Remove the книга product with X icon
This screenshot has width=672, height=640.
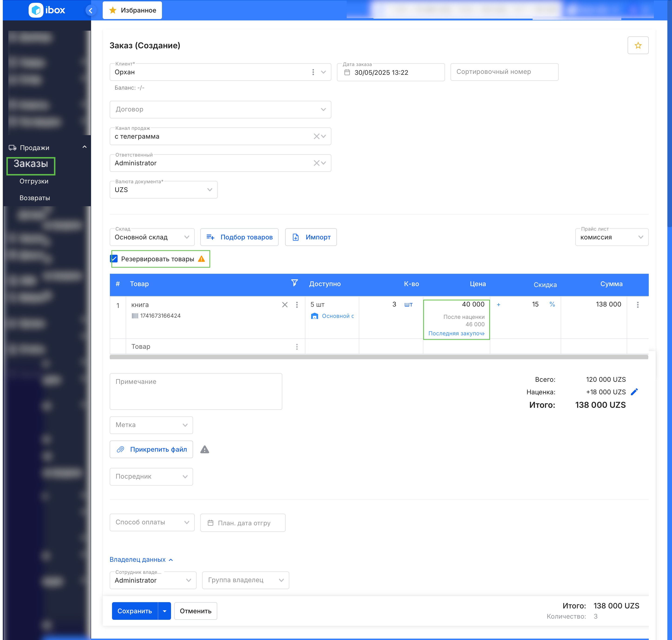click(285, 305)
